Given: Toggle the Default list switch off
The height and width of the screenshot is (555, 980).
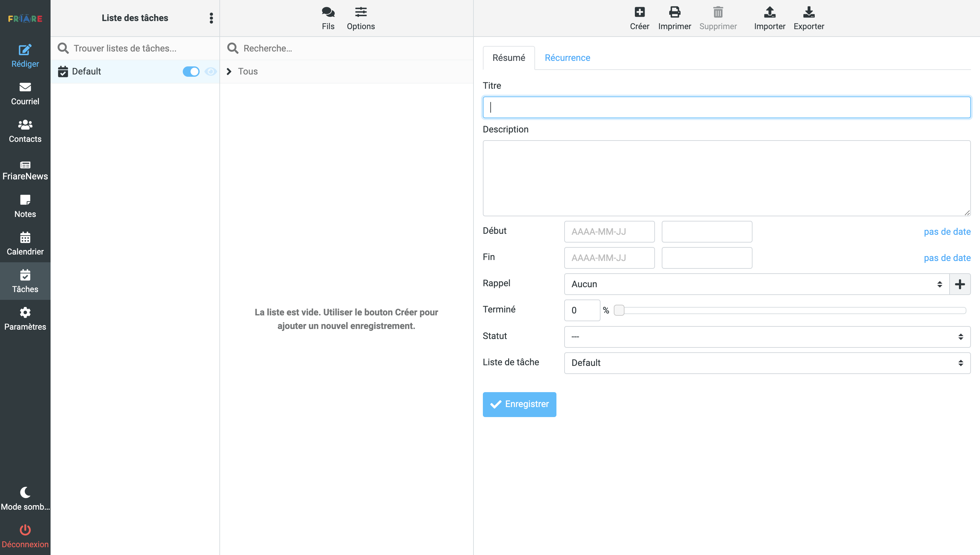Looking at the screenshot, I should tap(191, 72).
